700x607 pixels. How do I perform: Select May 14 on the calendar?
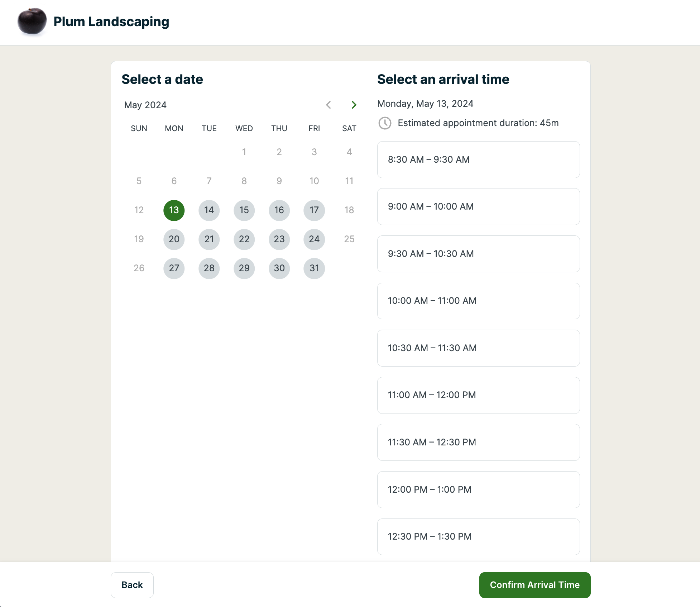coord(209,210)
